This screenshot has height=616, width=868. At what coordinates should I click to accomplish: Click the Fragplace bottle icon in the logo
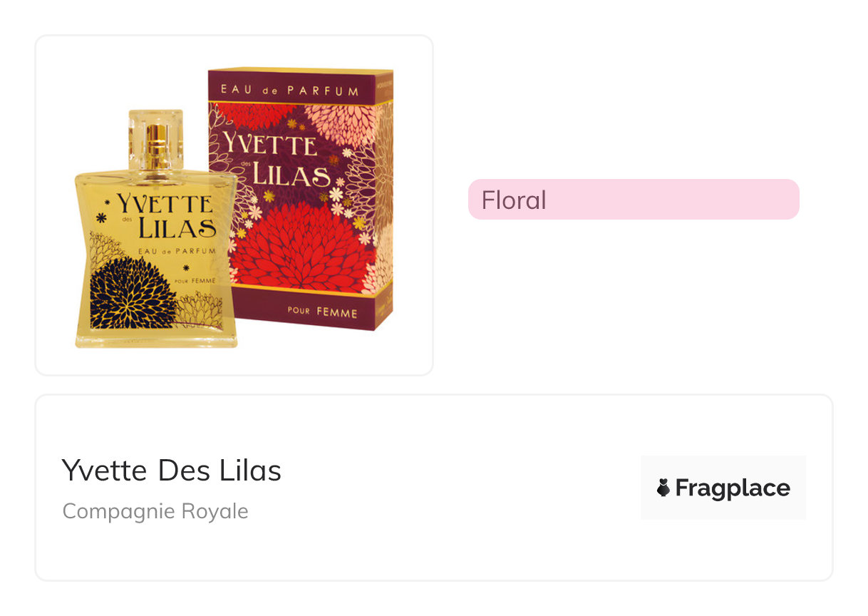pyautogui.click(x=663, y=488)
